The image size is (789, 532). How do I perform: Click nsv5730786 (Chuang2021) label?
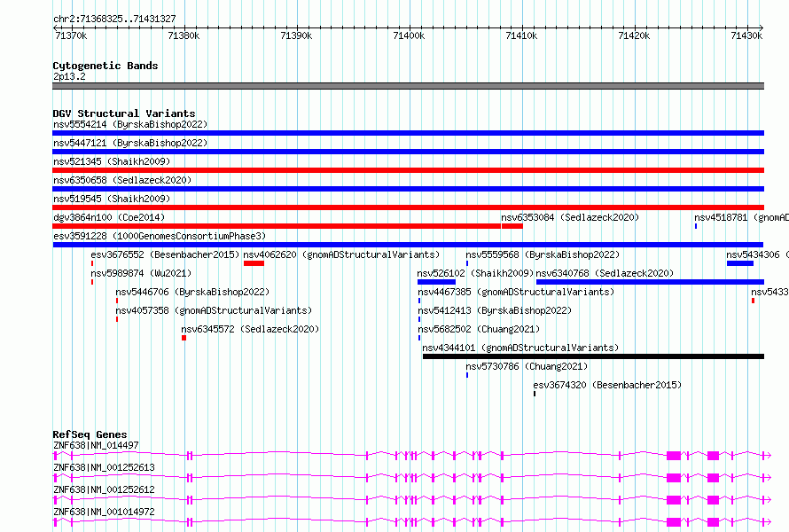(527, 366)
